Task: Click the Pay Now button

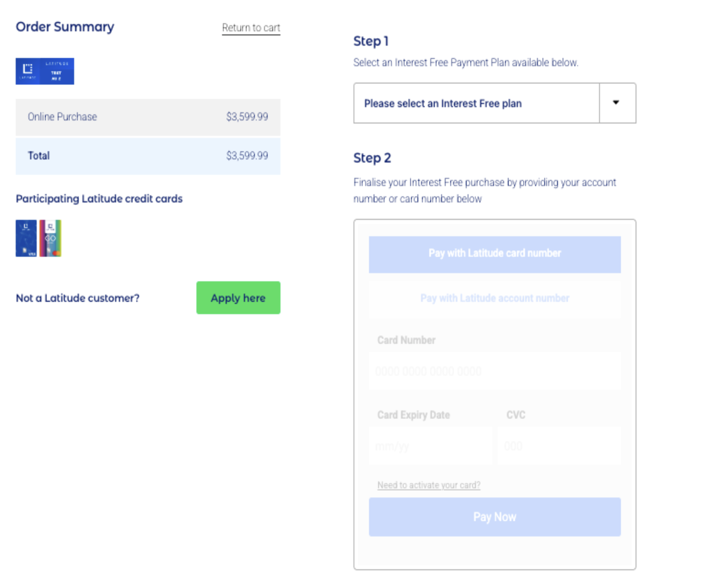Action: 494,517
